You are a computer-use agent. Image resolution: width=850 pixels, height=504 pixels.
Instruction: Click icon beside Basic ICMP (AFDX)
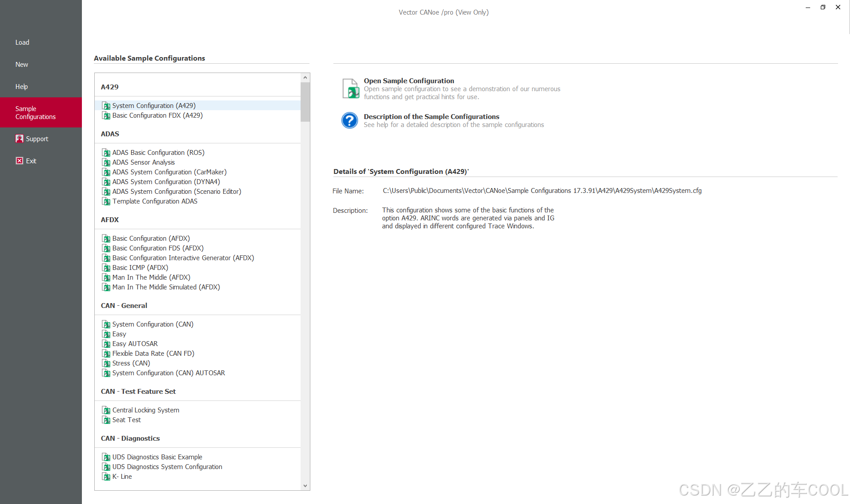point(106,268)
